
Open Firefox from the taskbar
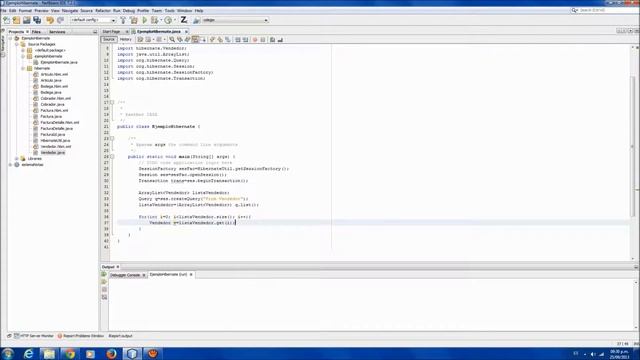[x=111, y=353]
